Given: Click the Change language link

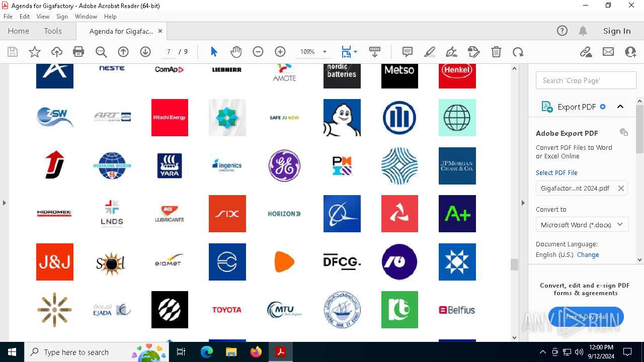Looking at the screenshot, I should coord(588,254).
